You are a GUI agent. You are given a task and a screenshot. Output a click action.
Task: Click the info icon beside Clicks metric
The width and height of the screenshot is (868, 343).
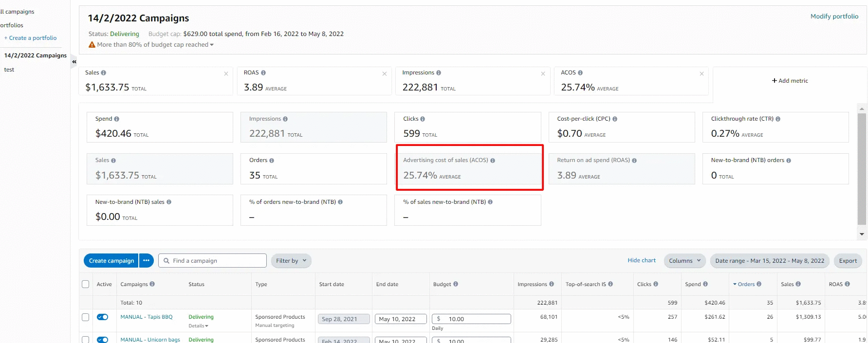(x=423, y=119)
